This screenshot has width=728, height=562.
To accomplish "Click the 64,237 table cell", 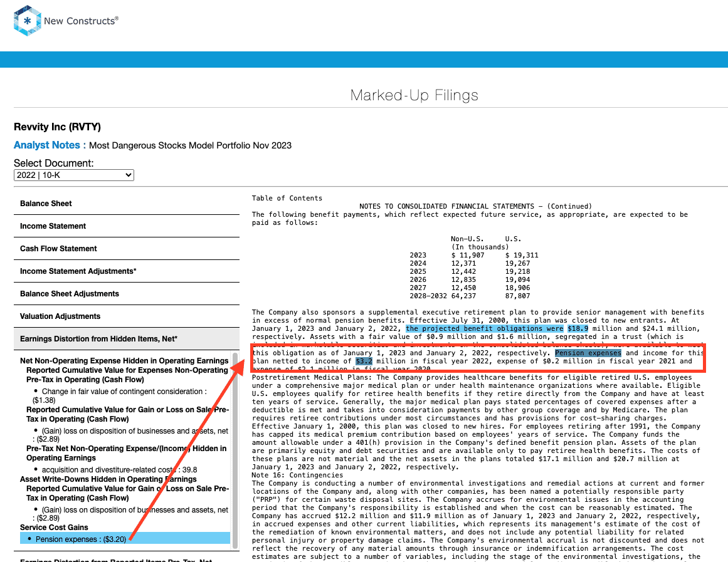I will click(x=463, y=296).
